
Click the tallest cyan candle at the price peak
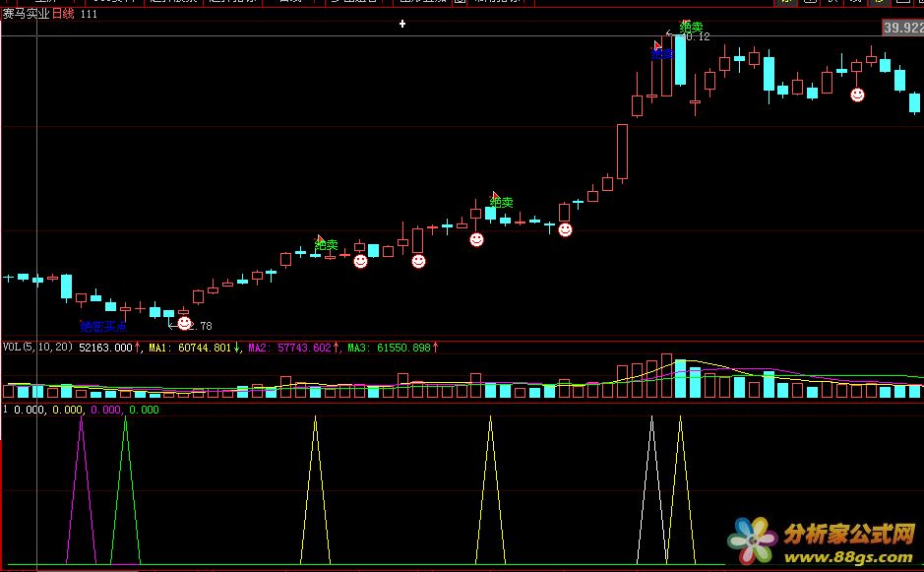(680, 59)
